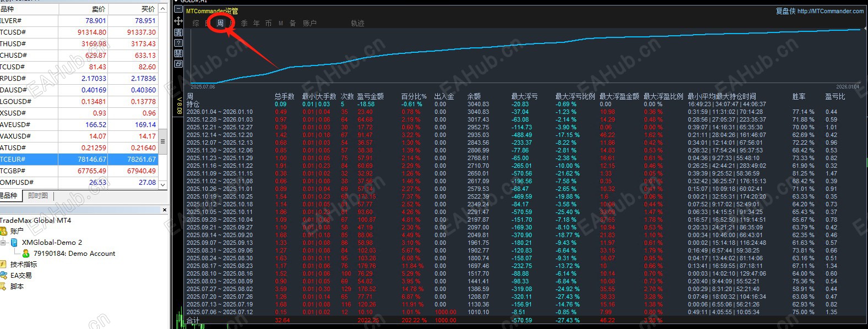Image resolution: width=868 pixels, height=329 pixels.
Task: Click week row 2025.11.09 ~ 2025.11.15
Action: pyautogui.click(x=220, y=173)
